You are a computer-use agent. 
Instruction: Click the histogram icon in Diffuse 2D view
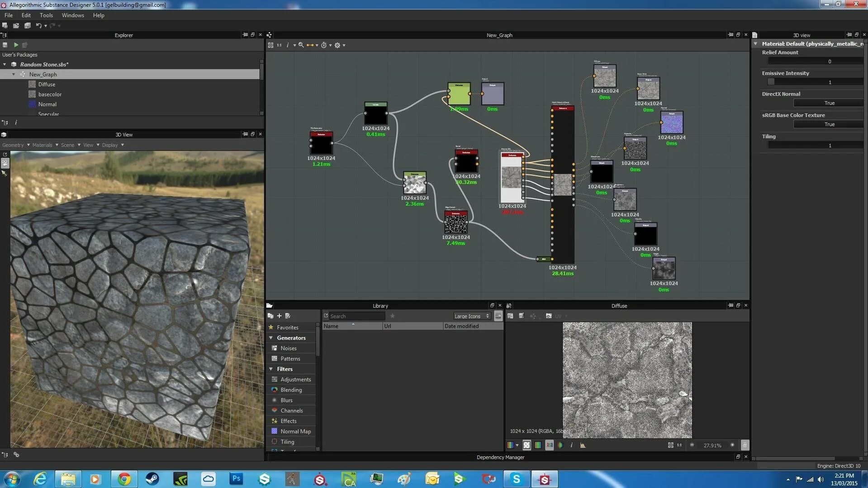583,445
